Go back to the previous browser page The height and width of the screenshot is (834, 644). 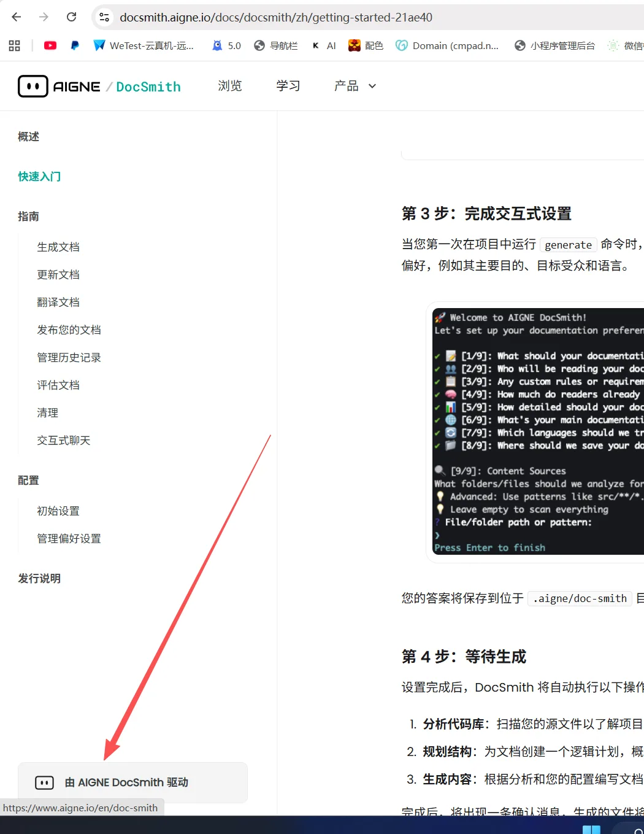[x=17, y=17]
